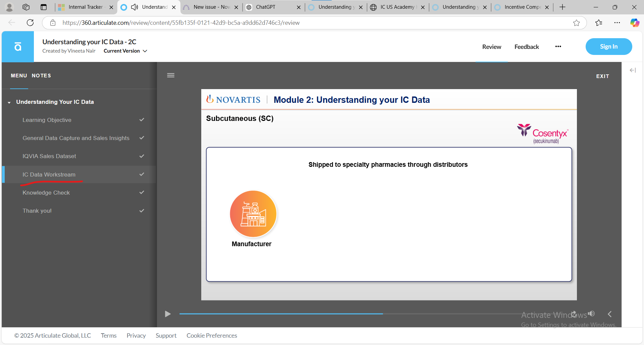Screen dimensions: 644x345
Task: Mute the course audio volume
Action: [x=591, y=314]
